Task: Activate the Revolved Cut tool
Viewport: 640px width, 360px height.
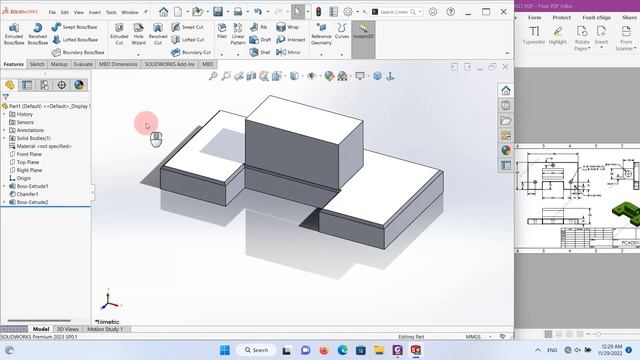Action: point(158,33)
